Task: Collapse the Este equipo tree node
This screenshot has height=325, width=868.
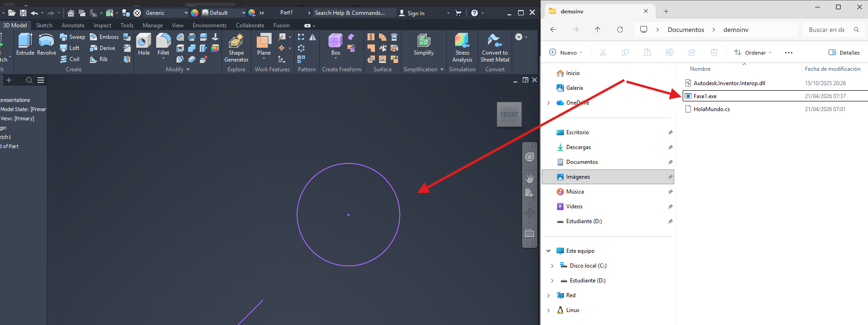Action: click(x=549, y=251)
